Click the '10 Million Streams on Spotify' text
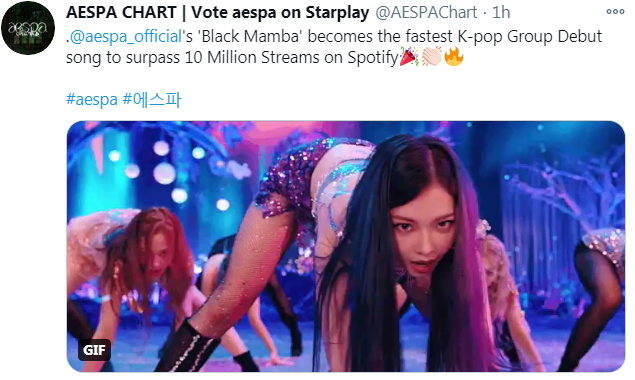The width and height of the screenshot is (635, 380). coord(292,57)
